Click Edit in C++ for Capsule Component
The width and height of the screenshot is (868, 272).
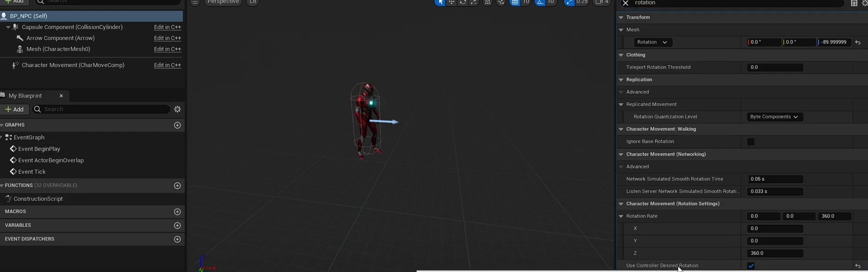coord(167,27)
